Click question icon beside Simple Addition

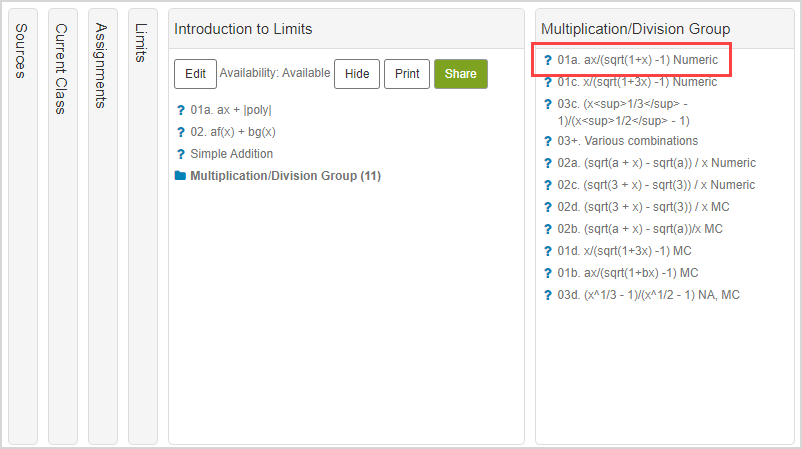(180, 154)
